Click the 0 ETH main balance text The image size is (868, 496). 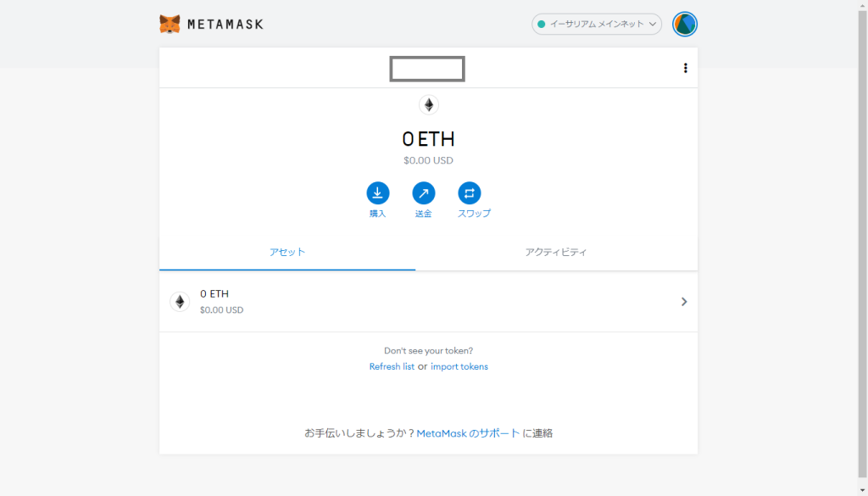coord(428,139)
